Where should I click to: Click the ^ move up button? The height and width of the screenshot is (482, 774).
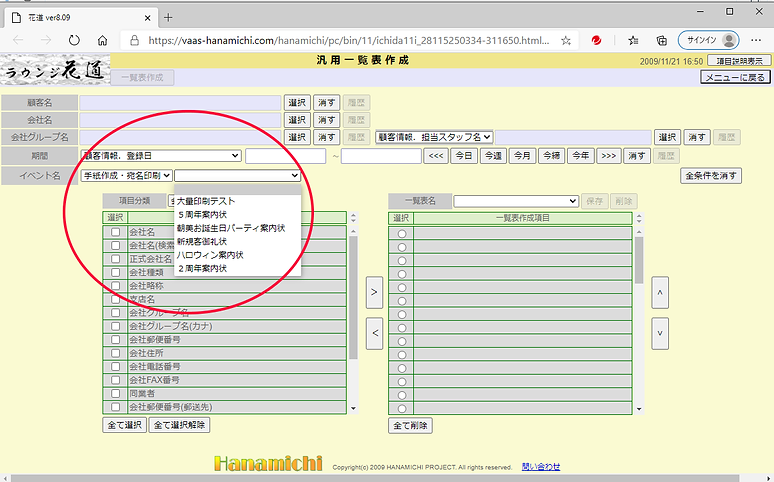coord(660,292)
